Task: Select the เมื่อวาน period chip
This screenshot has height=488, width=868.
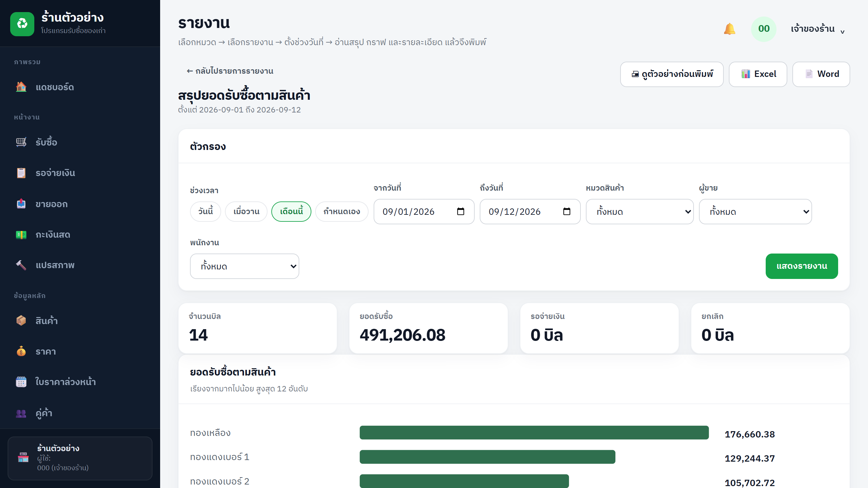Action: pos(246,212)
